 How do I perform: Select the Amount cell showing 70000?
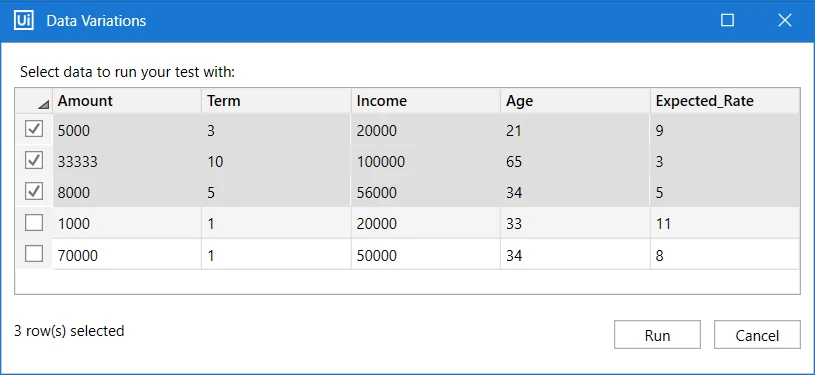[x=127, y=255]
